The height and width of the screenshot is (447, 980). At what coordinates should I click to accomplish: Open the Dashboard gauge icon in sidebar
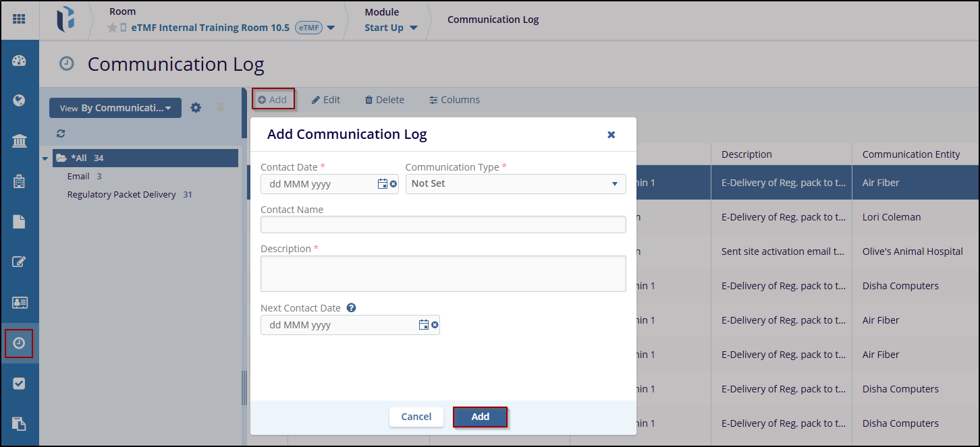19,61
